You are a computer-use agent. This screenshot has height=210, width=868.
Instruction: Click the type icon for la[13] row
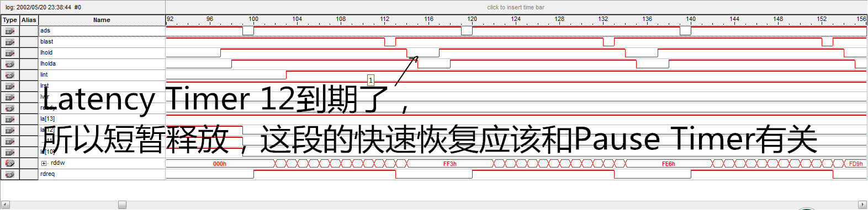pyautogui.click(x=9, y=119)
